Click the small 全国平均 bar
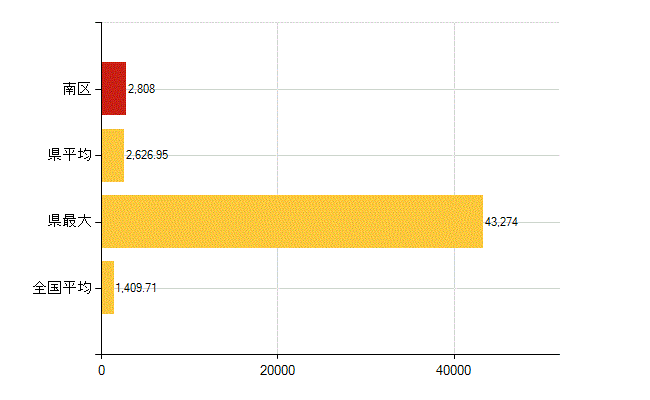The width and height of the screenshot is (650, 400). [108, 288]
